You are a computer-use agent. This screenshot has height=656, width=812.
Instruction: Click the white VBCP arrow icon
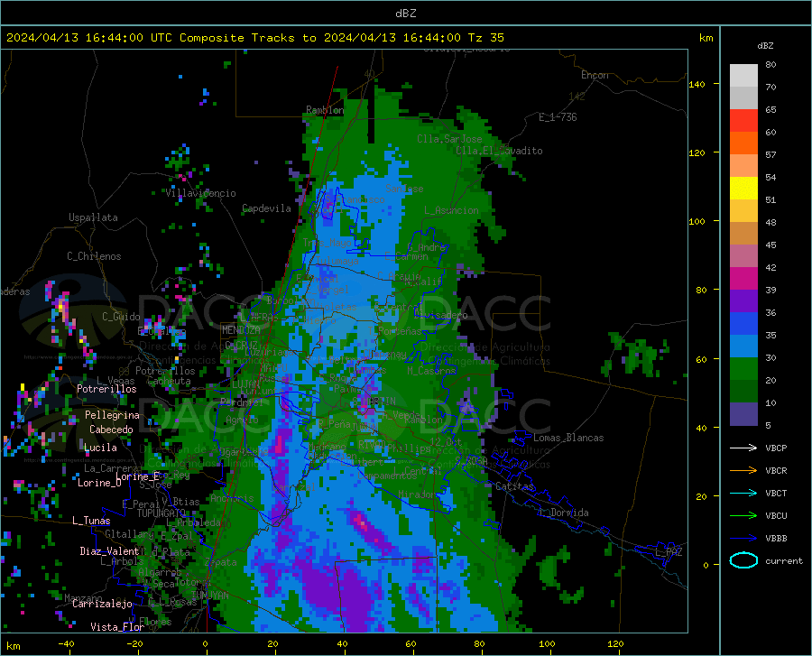pos(743,448)
